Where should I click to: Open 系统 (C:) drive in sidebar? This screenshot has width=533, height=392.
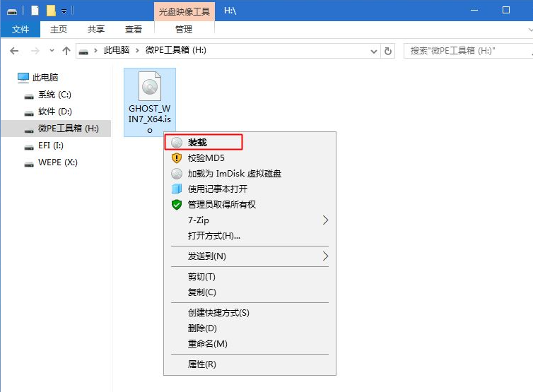click(x=54, y=95)
